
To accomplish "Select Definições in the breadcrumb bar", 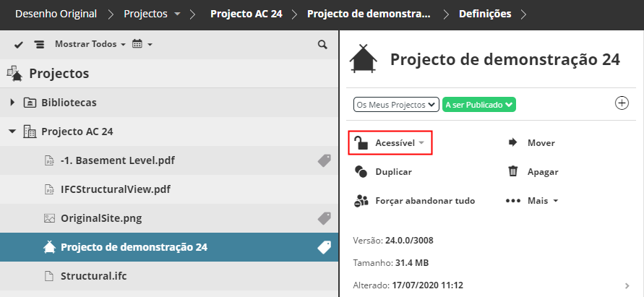I will click(x=484, y=14).
